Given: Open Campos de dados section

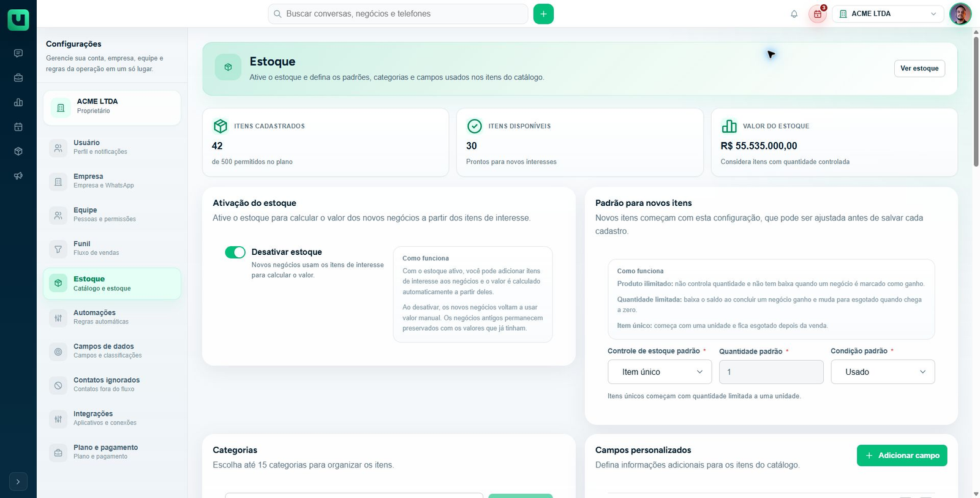Looking at the screenshot, I should click(112, 351).
